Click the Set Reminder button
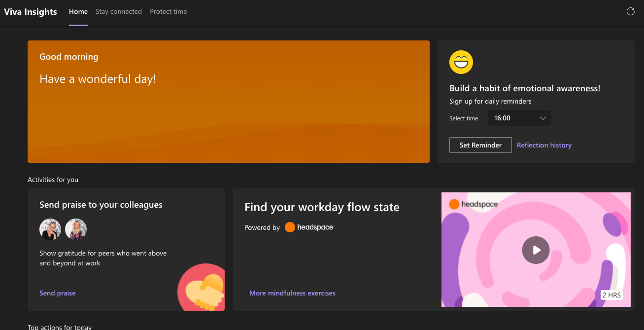 pos(480,145)
